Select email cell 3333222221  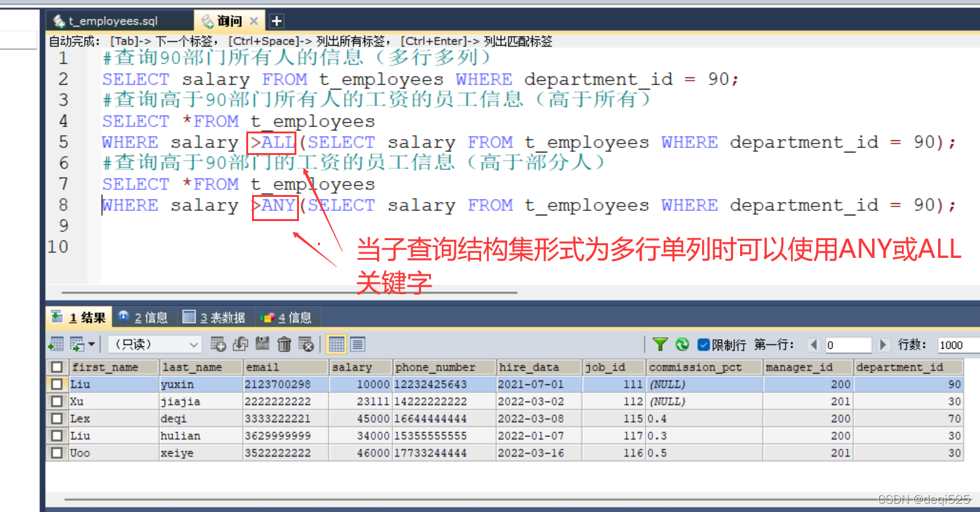tap(286, 419)
